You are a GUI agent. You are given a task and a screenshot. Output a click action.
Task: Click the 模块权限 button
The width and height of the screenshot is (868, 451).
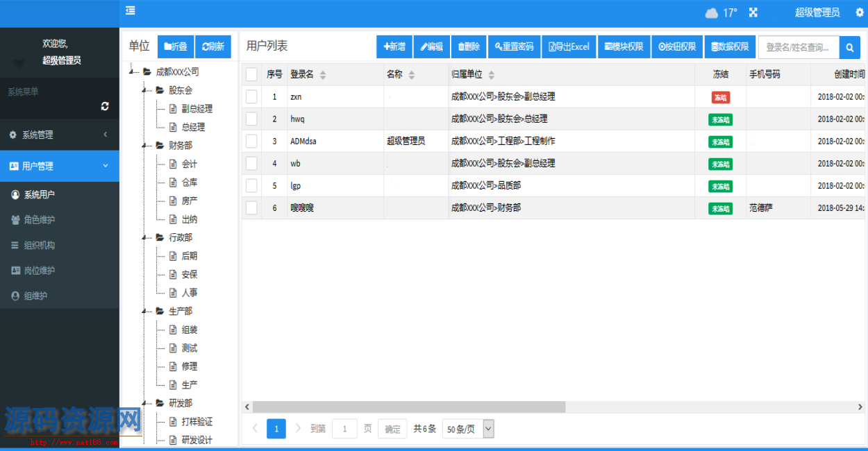624,46
